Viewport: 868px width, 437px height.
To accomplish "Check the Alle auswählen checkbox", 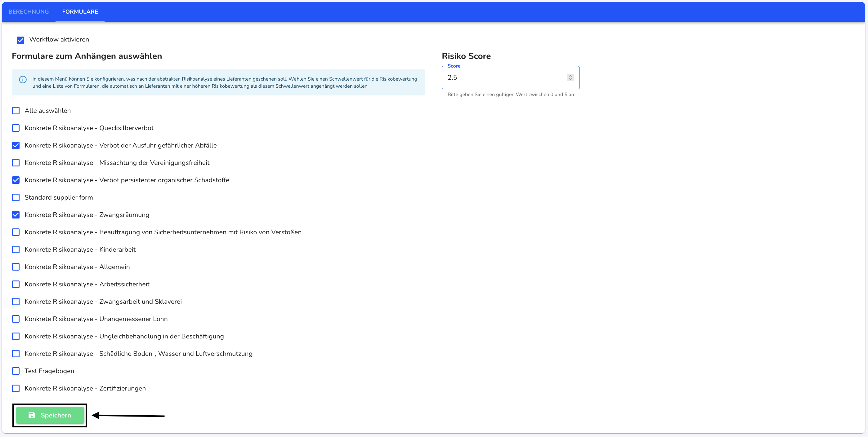I will tap(16, 111).
